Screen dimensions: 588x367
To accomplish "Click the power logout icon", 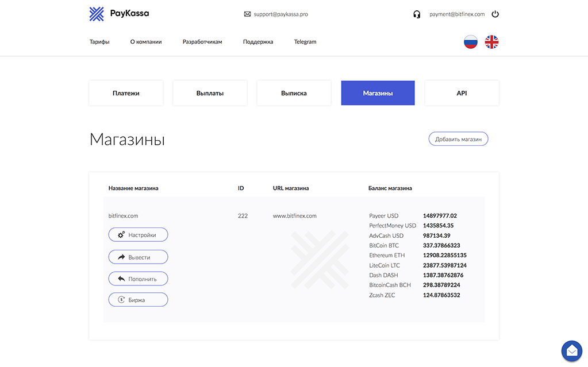I will click(x=495, y=14).
